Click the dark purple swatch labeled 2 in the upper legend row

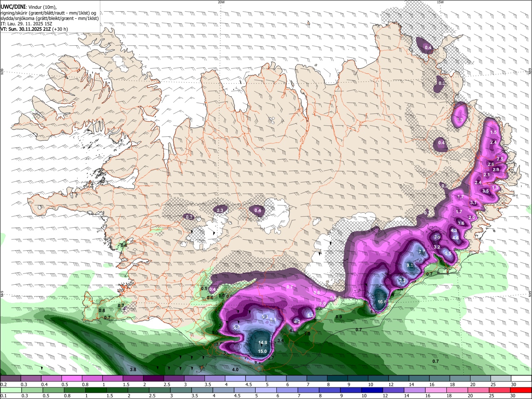point(153,379)
